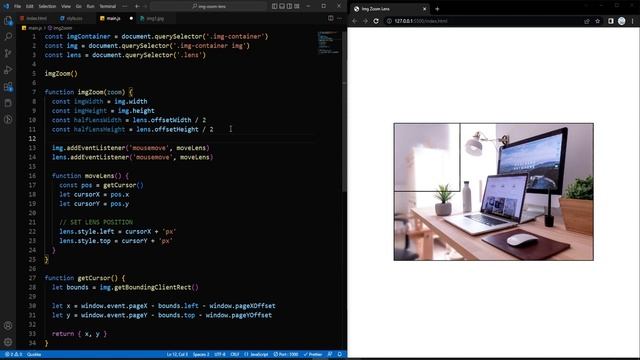640x360 pixels.
Task: Select the Img Zoom Lens browser tab
Action: click(390, 9)
